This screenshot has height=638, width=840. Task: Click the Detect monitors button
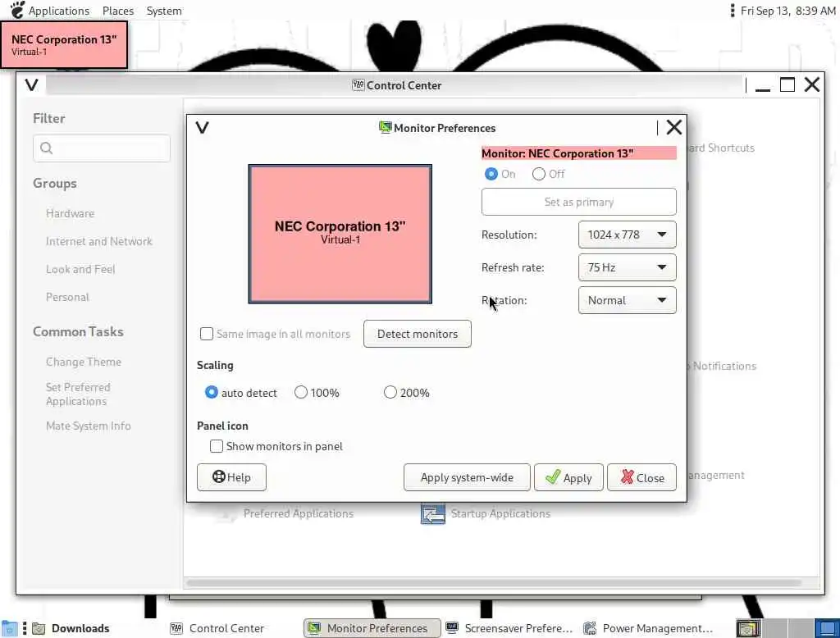pyautogui.click(x=418, y=334)
